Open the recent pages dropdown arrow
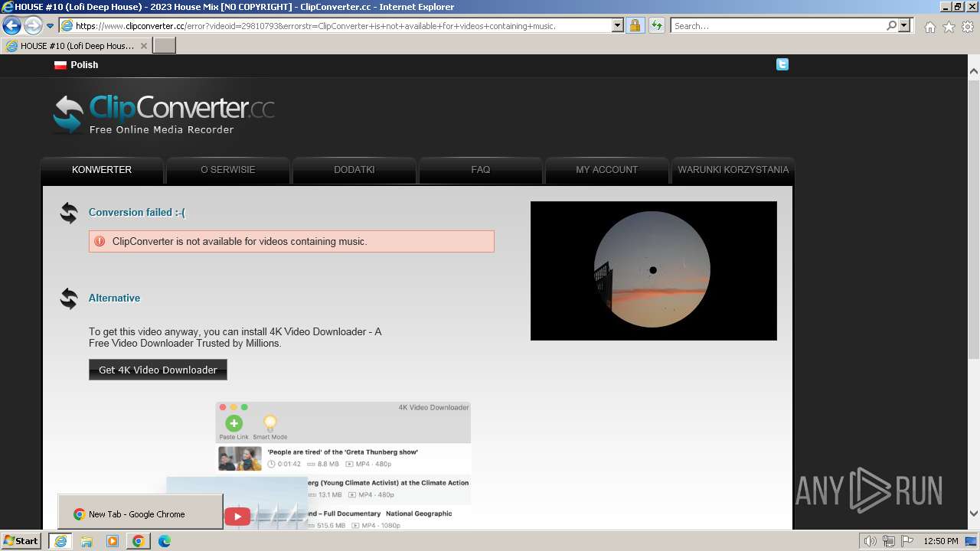The image size is (980, 551). pyautogui.click(x=51, y=25)
